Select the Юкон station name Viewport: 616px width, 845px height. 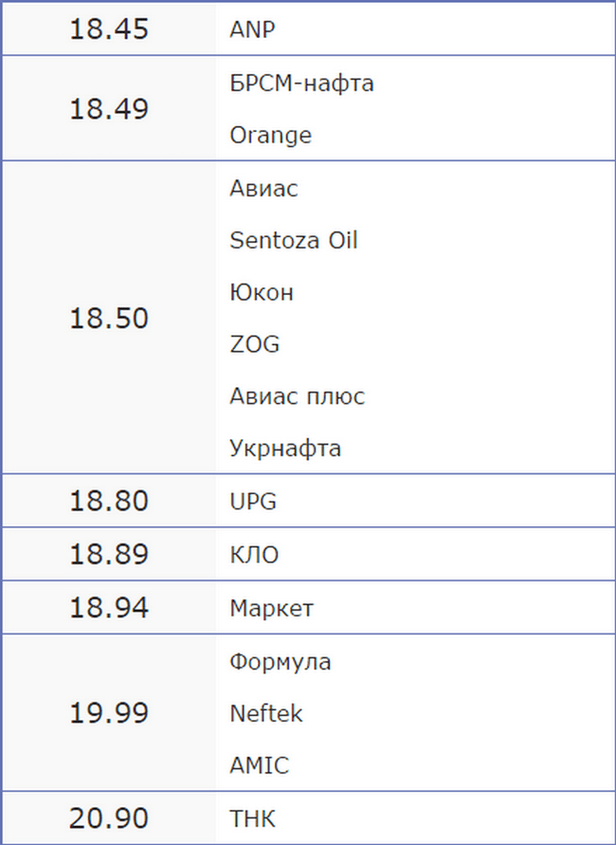(262, 292)
